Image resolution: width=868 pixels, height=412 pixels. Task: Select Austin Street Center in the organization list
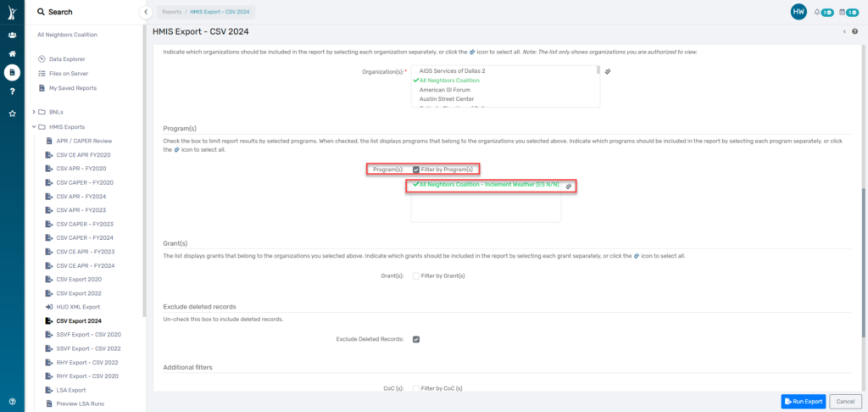click(446, 98)
